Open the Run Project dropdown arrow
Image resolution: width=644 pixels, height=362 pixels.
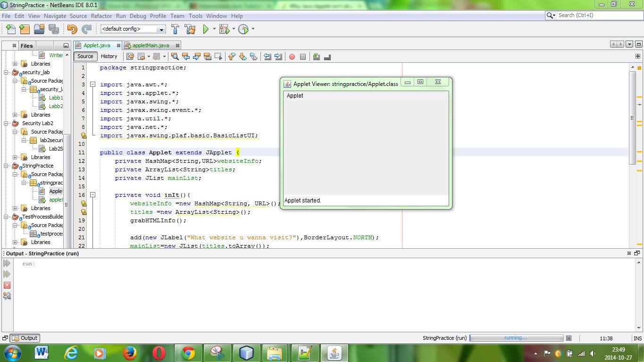point(214,29)
